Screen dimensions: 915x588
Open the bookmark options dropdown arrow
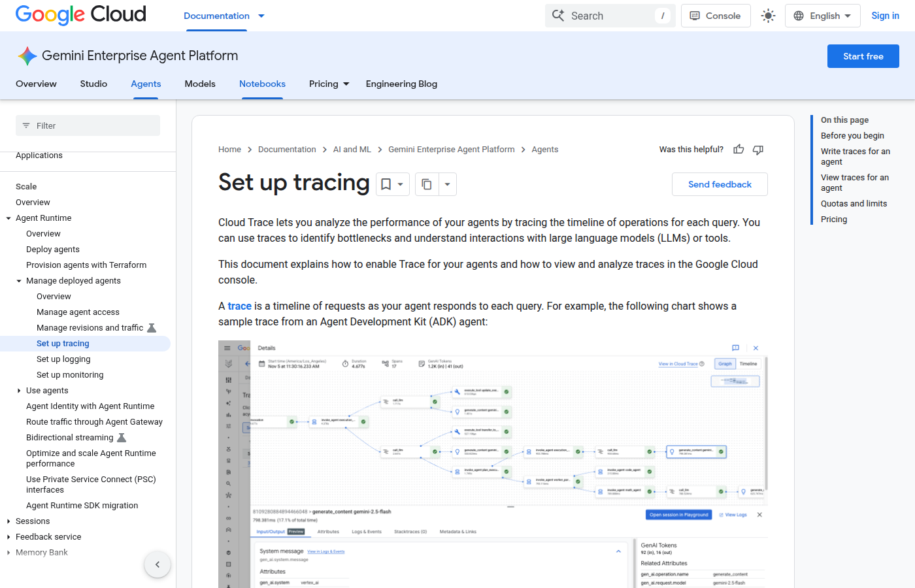click(x=401, y=184)
